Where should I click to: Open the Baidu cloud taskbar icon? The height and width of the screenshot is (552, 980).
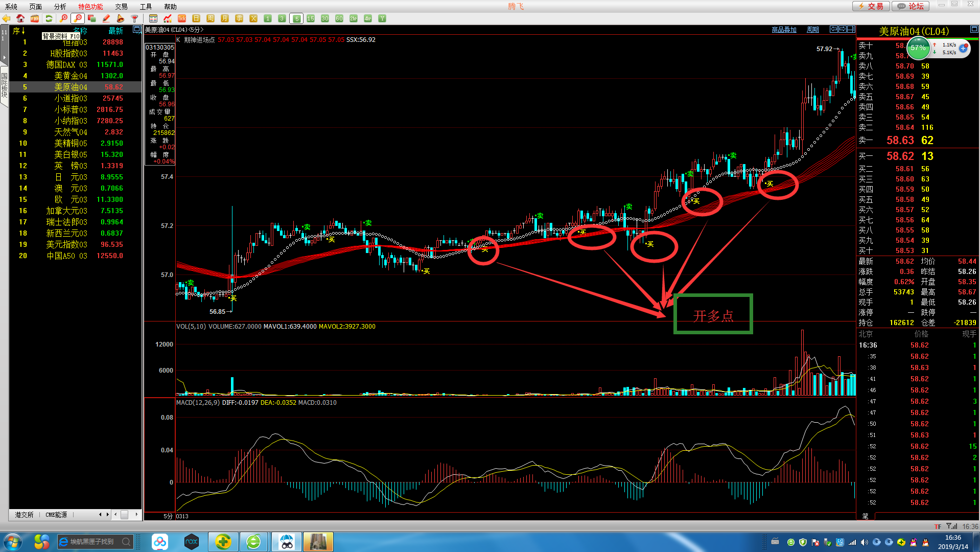tap(160, 542)
